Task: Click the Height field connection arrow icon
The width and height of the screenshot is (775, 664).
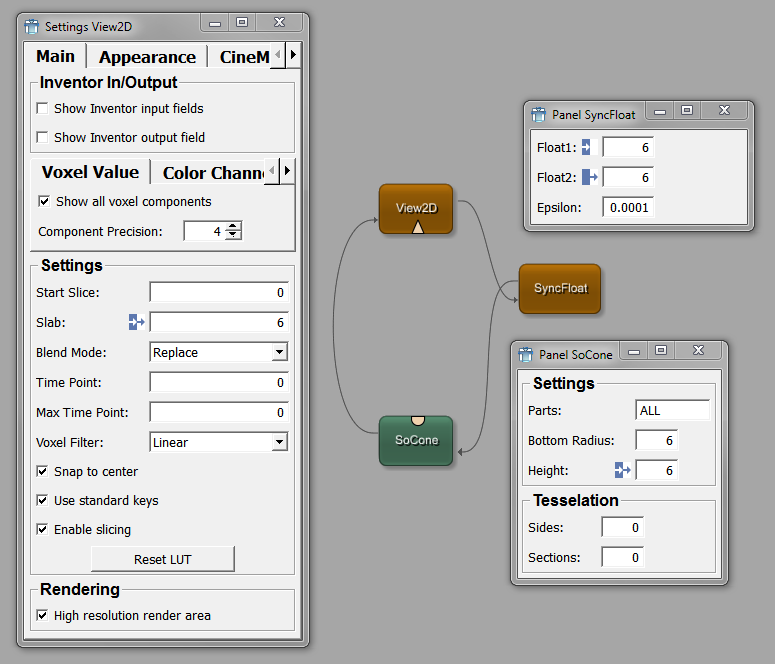Action: click(x=622, y=470)
